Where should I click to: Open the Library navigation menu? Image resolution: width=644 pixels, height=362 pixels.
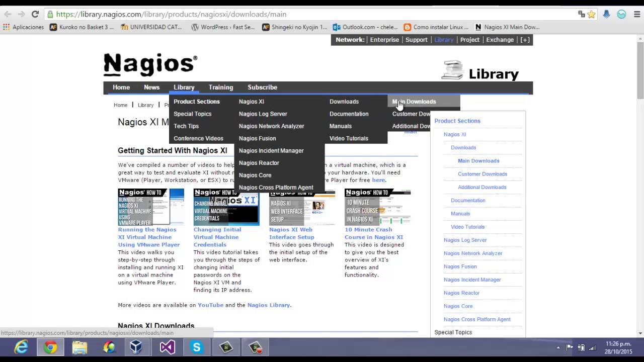pyautogui.click(x=184, y=87)
